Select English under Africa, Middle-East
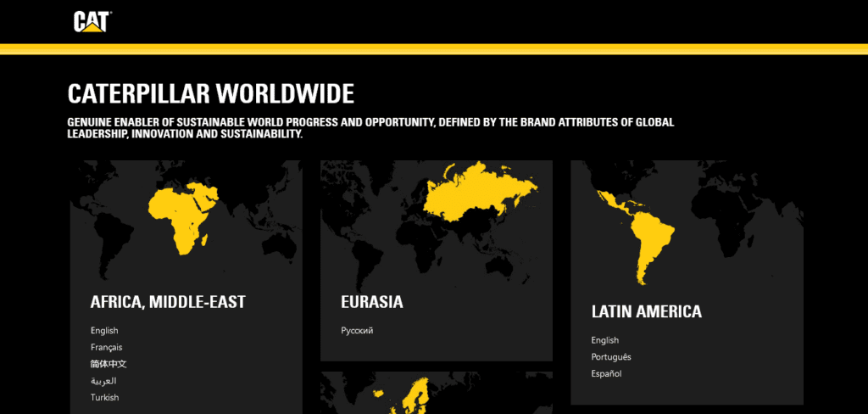Image resolution: width=868 pixels, height=414 pixels. point(104,330)
